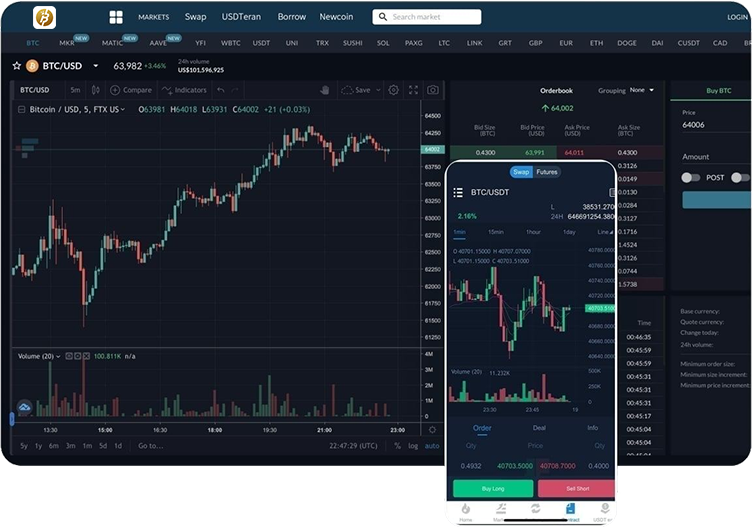Favorite BTC/USD with the star icon
Viewport: 752px width, 527px height.
tap(17, 66)
